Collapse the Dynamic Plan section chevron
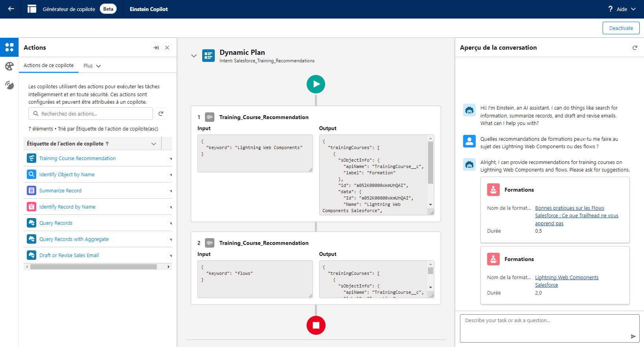The width and height of the screenshot is (644, 347). 194,56
